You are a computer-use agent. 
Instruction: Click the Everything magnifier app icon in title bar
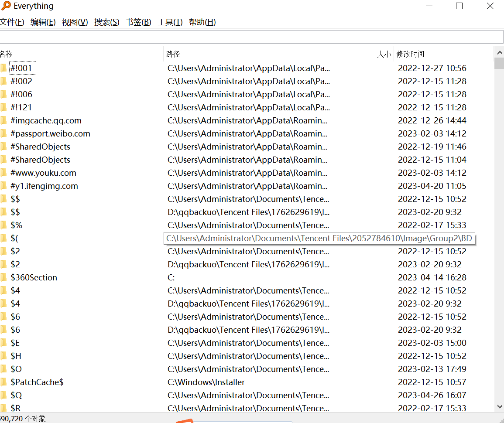5,6
